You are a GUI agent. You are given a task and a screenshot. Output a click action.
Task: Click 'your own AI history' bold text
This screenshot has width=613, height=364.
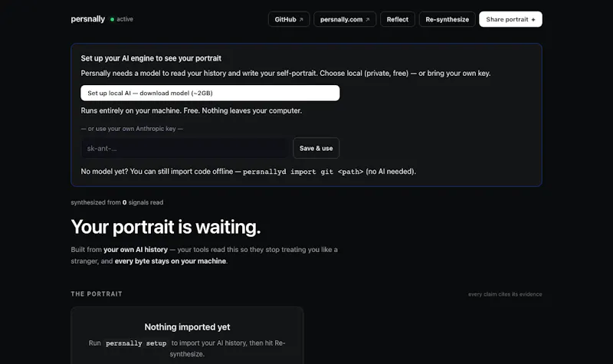(x=136, y=250)
